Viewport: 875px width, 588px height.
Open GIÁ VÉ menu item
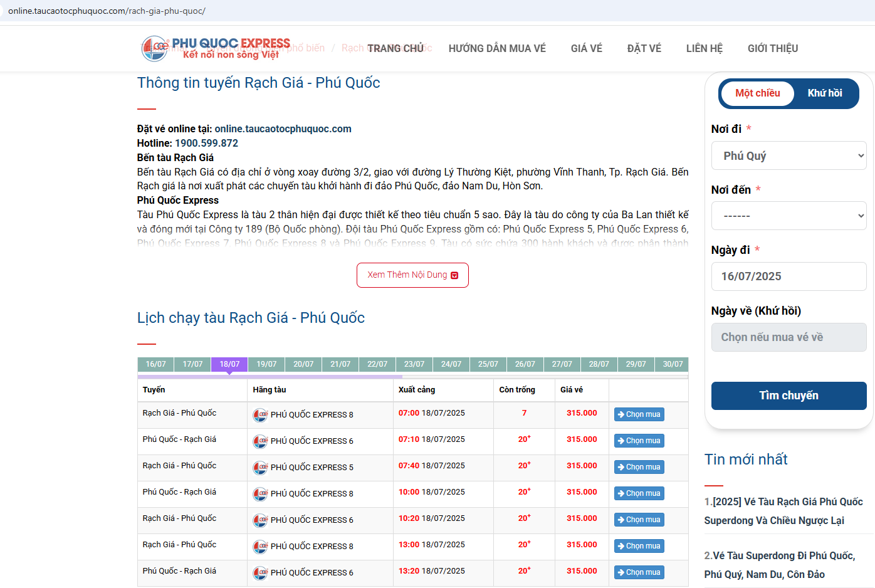pos(586,48)
